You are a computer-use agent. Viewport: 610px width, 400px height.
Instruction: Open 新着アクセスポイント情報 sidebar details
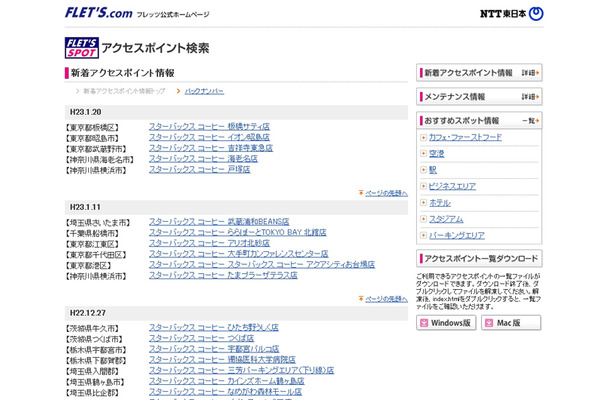tap(530, 73)
